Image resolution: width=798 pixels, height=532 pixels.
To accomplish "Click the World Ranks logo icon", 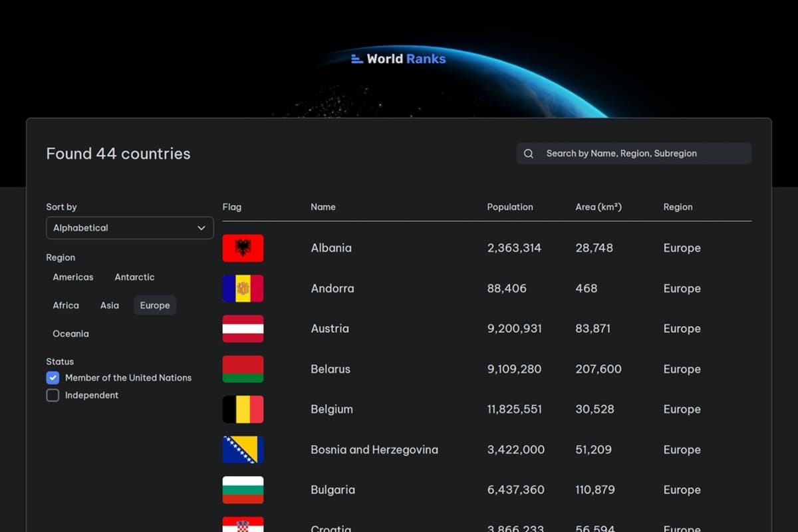I will [x=357, y=59].
